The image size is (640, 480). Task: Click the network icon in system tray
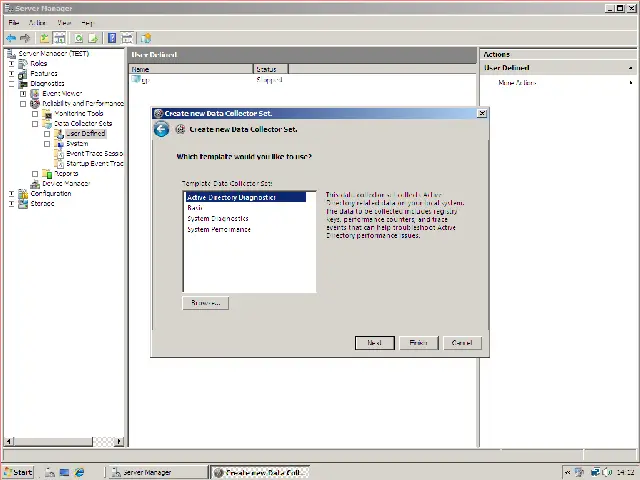tap(595, 472)
